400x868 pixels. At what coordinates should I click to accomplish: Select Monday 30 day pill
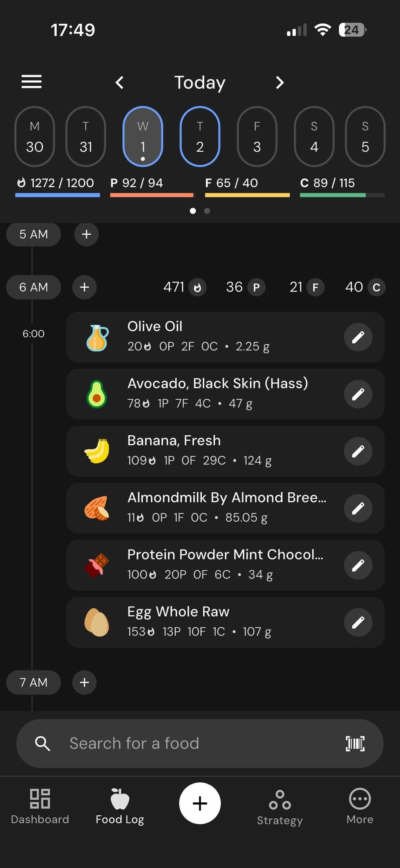34,136
